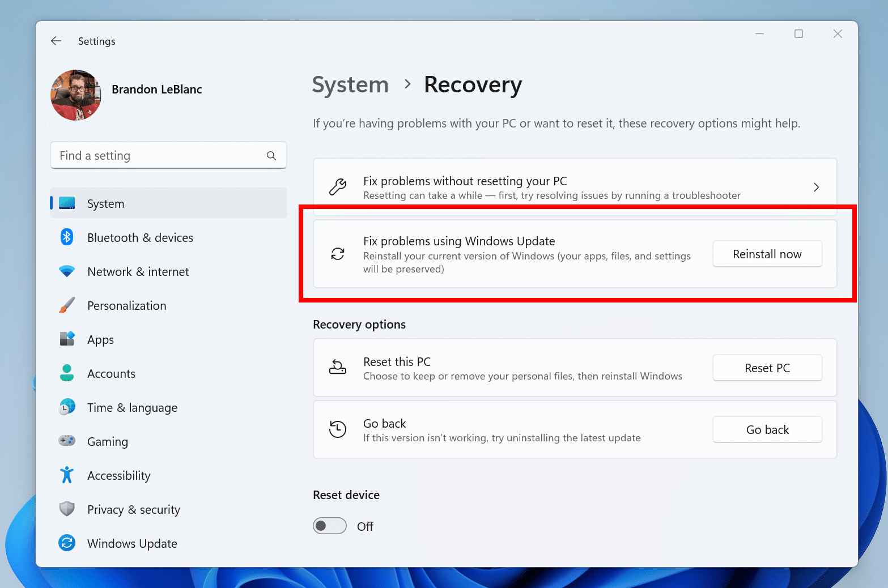Select the Bluetooth & devices icon
Screen dimensions: 888x588
67,237
